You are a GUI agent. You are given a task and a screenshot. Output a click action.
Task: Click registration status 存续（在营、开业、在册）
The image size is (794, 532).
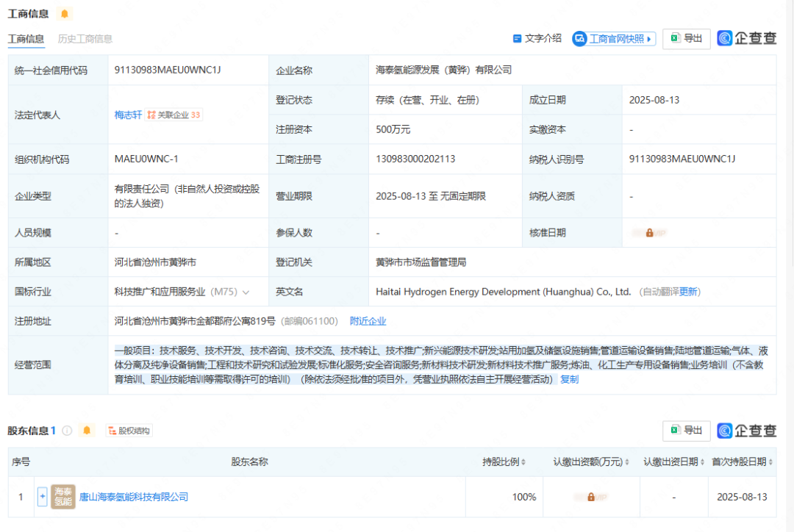tap(427, 100)
